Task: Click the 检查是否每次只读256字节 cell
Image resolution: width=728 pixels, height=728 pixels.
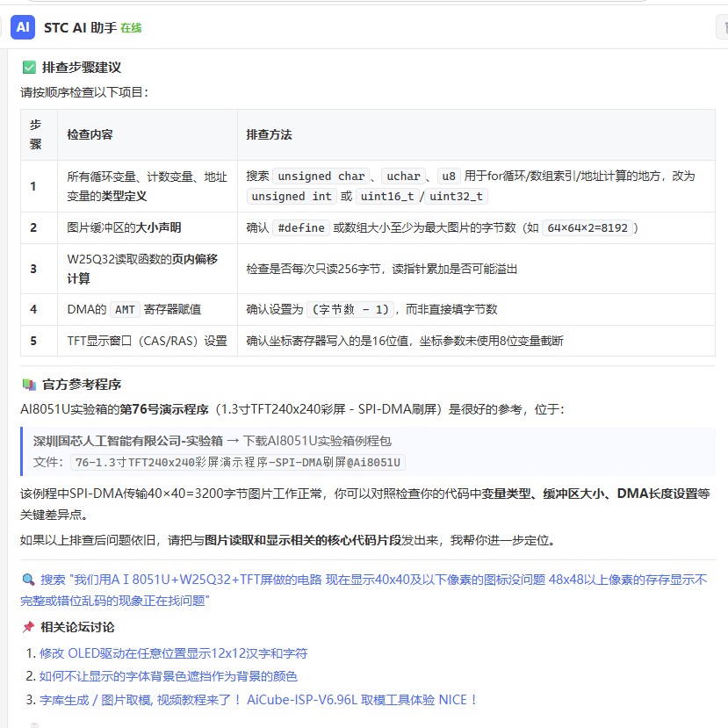Action: click(x=476, y=269)
